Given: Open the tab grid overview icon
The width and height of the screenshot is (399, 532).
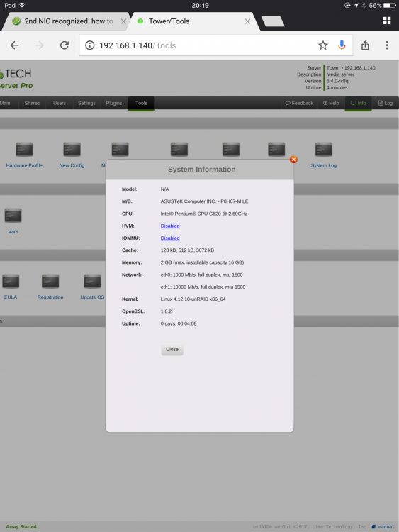Looking at the screenshot, I should click(387, 21).
